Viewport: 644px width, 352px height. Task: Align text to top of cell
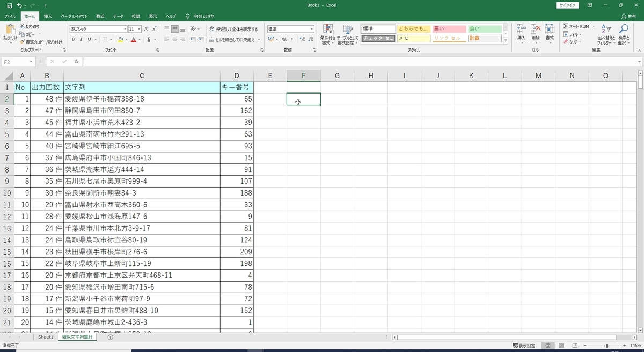[167, 29]
